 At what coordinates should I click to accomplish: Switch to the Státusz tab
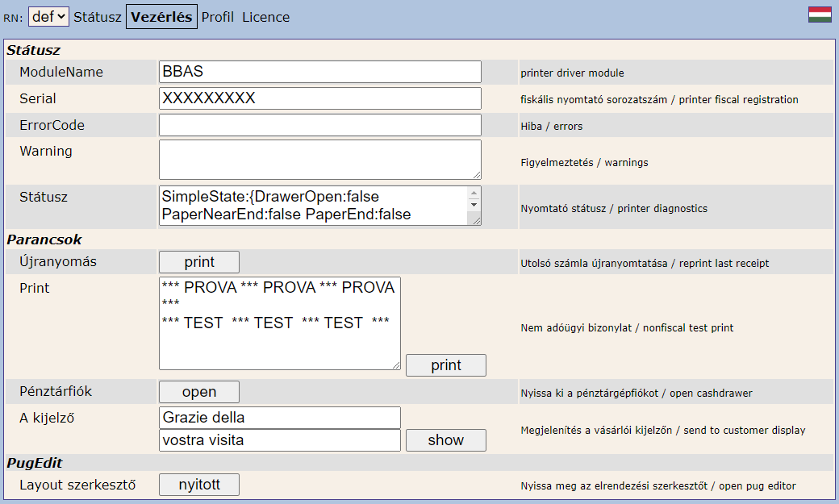[x=98, y=17]
